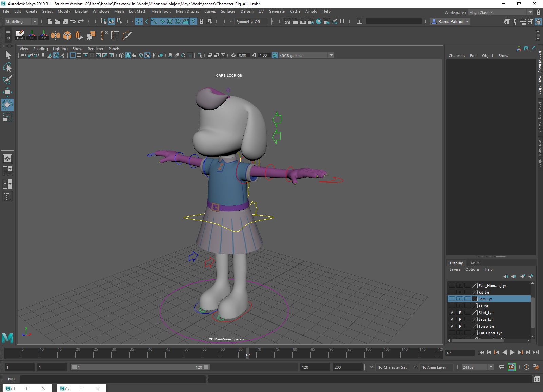The height and width of the screenshot is (392, 543).
Task: Open a scene with the folder icon
Action: coord(57,21)
